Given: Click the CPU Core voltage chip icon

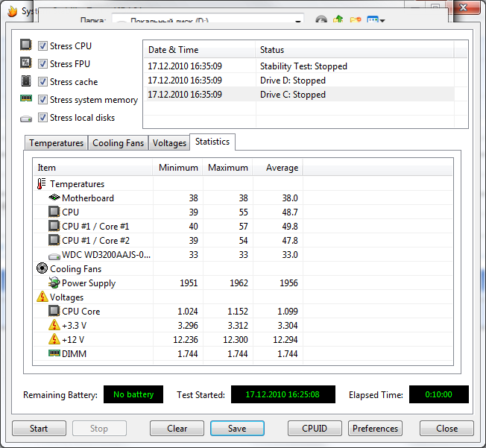Looking at the screenshot, I should click(x=54, y=311).
